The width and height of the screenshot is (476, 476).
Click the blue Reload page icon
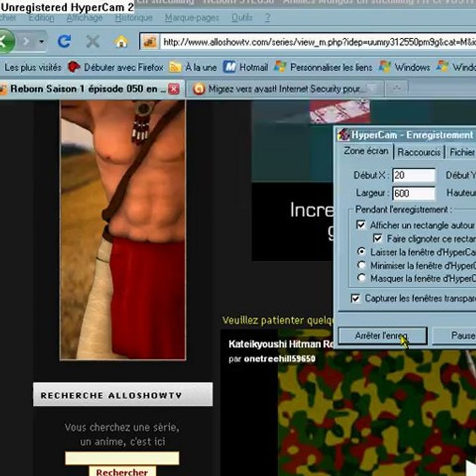click(x=64, y=41)
